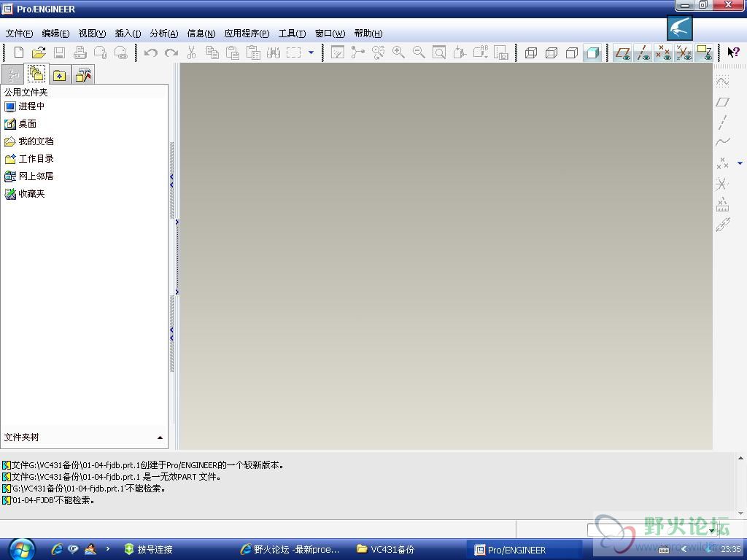Click the Repaint screen icon

(337, 52)
